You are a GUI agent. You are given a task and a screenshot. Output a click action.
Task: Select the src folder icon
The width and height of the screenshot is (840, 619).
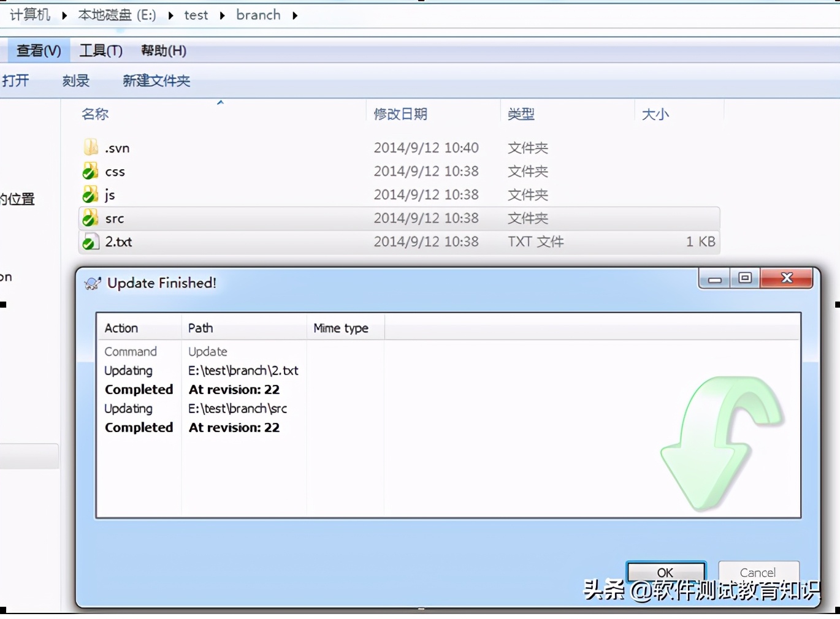coord(91,218)
